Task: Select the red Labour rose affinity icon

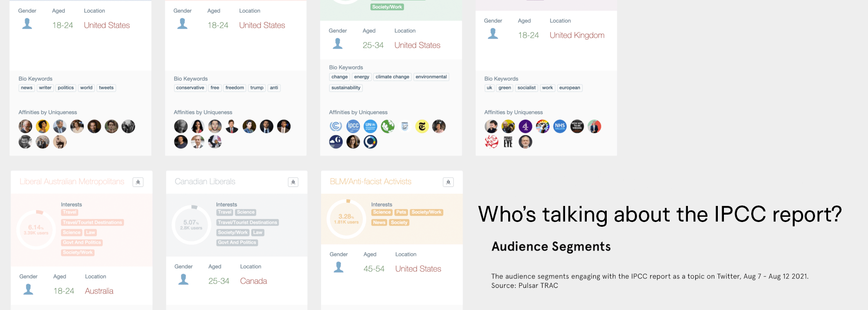Action: 491,142
